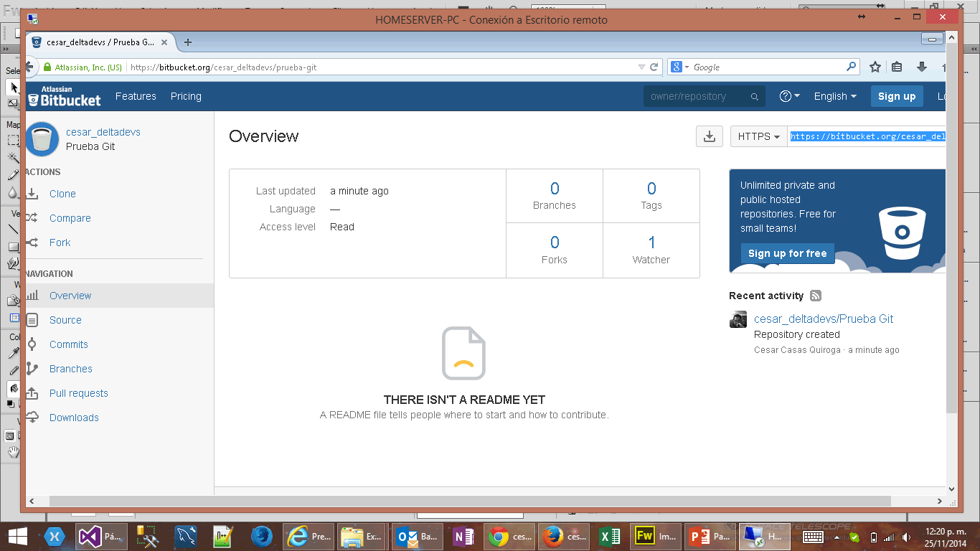Click the Sign up button in header

pos(897,96)
